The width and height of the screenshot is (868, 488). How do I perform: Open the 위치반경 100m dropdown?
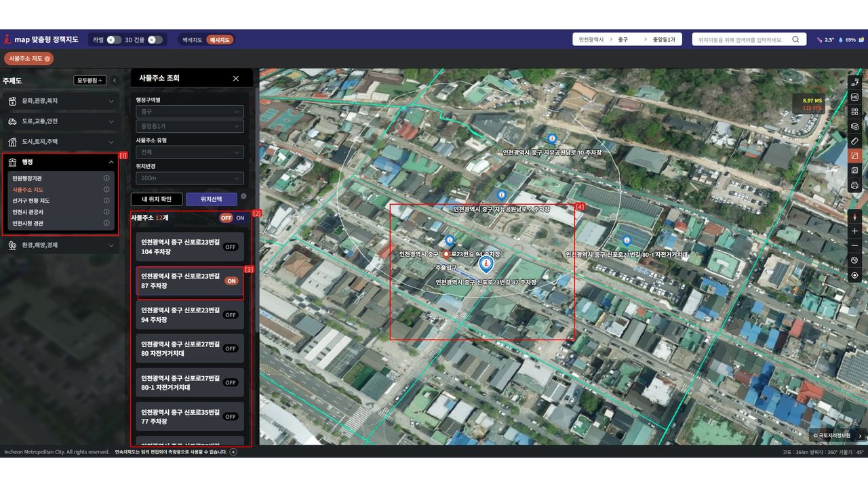189,178
